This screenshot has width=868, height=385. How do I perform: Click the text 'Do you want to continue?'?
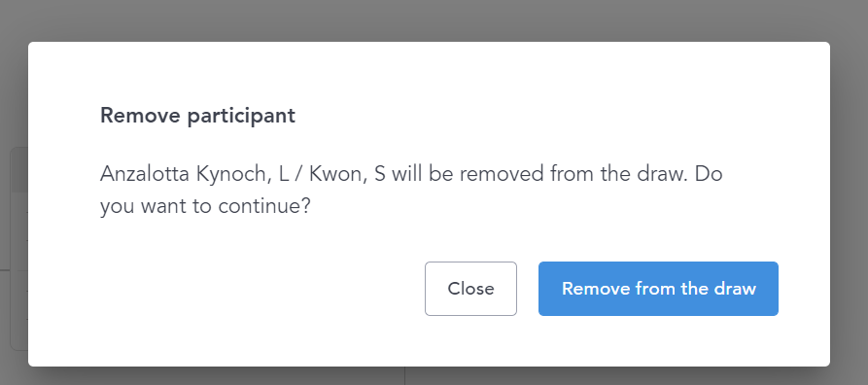tap(411, 190)
